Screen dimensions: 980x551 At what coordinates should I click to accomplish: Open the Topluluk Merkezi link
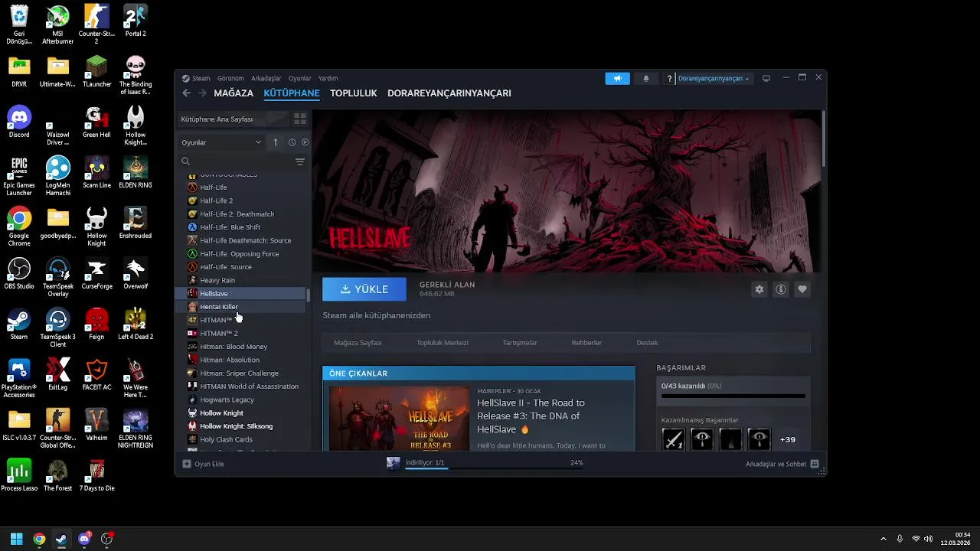click(443, 343)
